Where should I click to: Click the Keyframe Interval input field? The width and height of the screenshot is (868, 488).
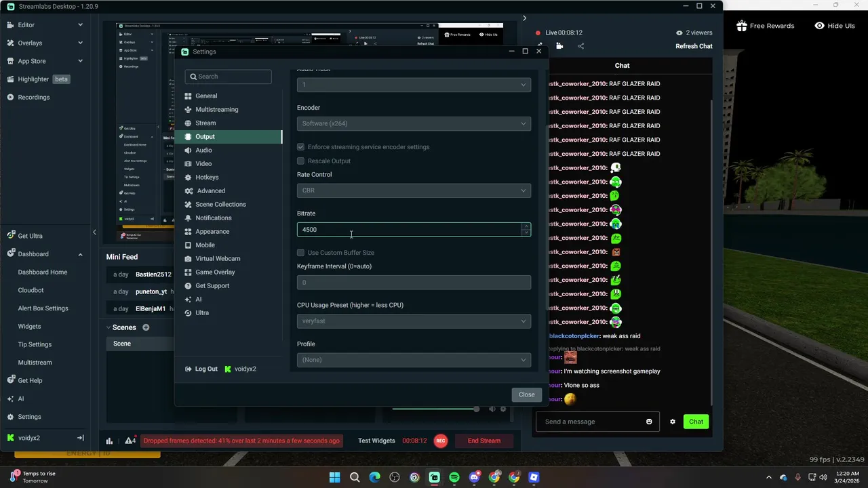[x=414, y=282]
